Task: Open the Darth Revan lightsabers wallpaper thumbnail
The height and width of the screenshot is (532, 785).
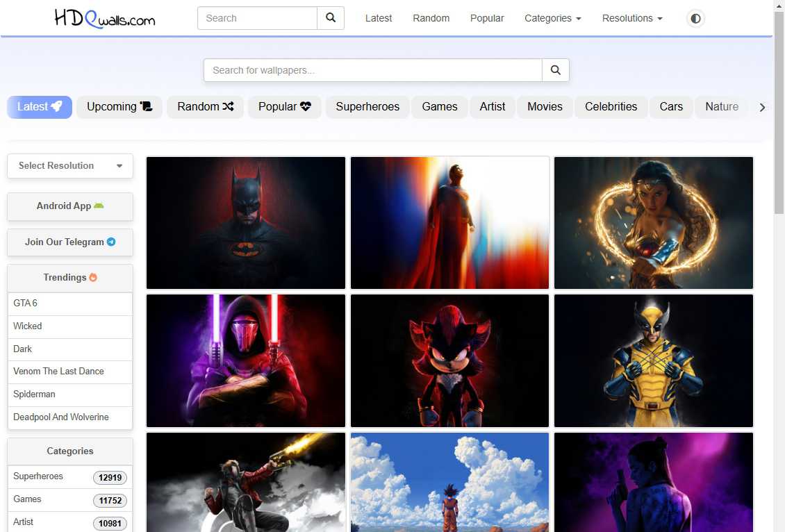Action: coord(246,361)
